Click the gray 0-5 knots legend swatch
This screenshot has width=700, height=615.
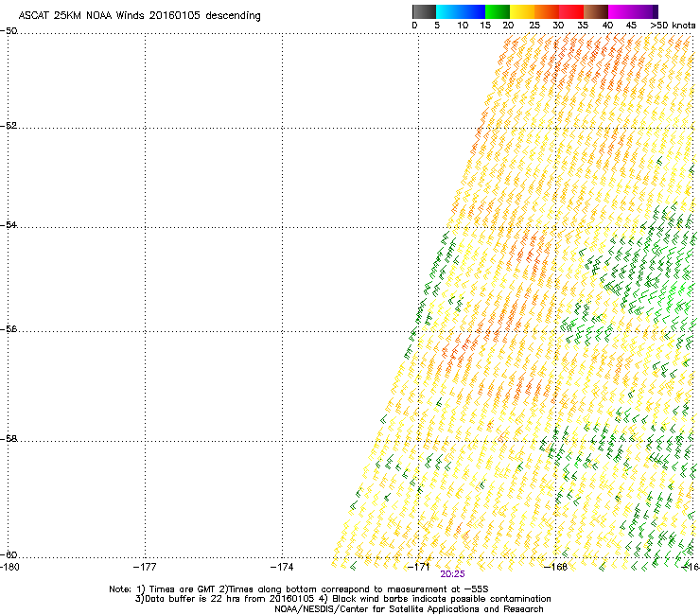point(424,11)
